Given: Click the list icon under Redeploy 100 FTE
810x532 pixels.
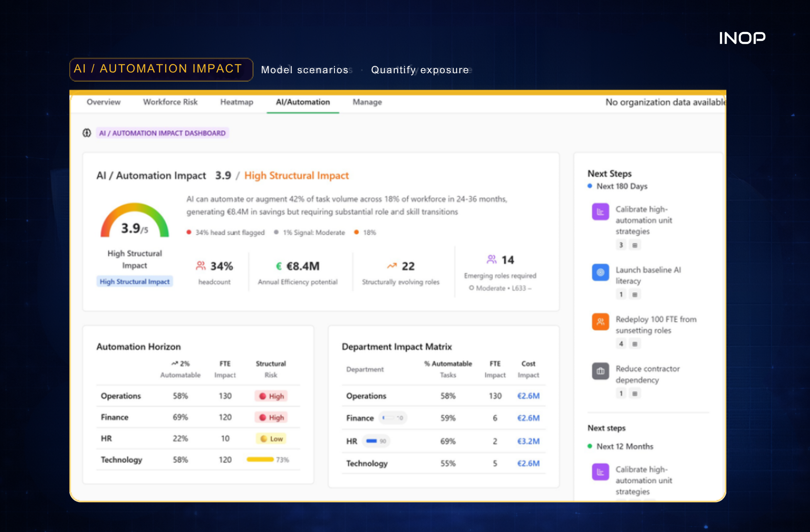Looking at the screenshot, I should pos(634,344).
